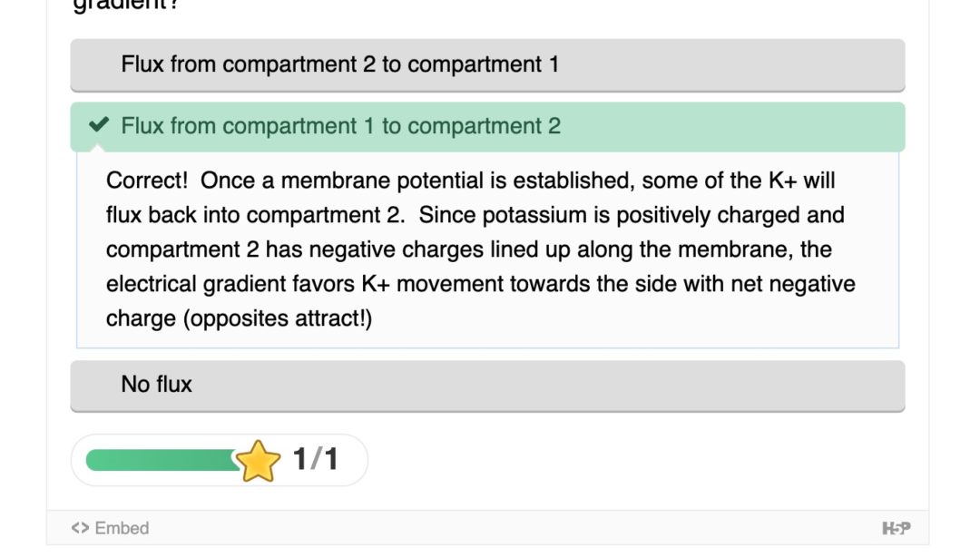This screenshot has height=557, width=980.
Task: Click the star icon on the score bar
Action: pyautogui.click(x=259, y=460)
